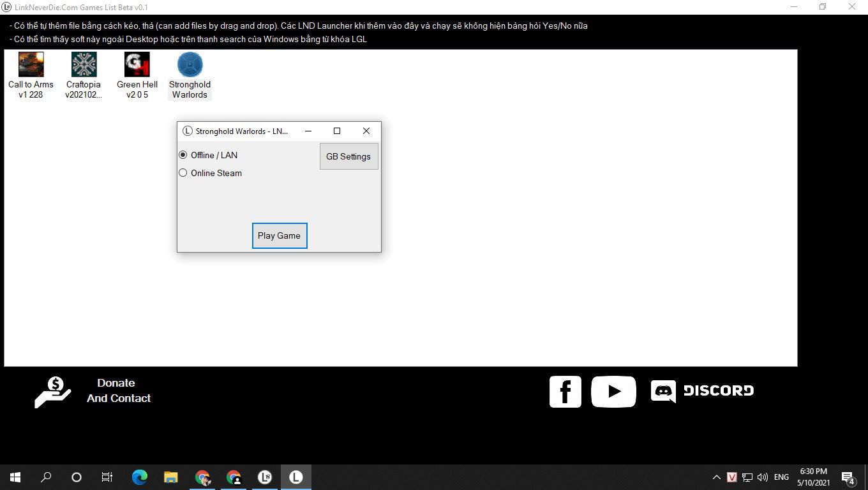Click the 'Call to Arms v1 228' label
Viewport: 868px width, 490px height.
[31, 89]
